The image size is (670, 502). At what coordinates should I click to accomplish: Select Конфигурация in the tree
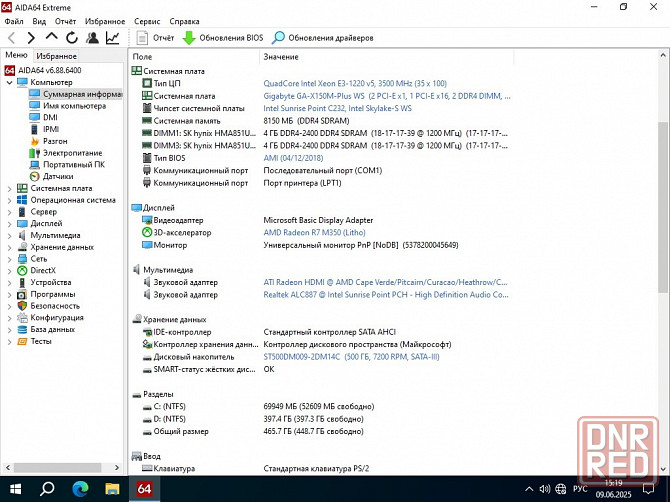click(x=57, y=317)
